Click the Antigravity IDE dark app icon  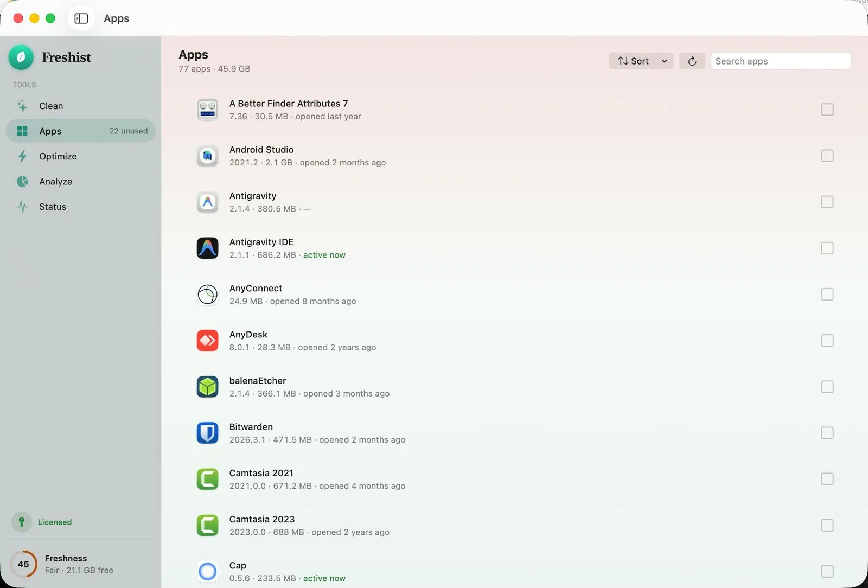207,248
